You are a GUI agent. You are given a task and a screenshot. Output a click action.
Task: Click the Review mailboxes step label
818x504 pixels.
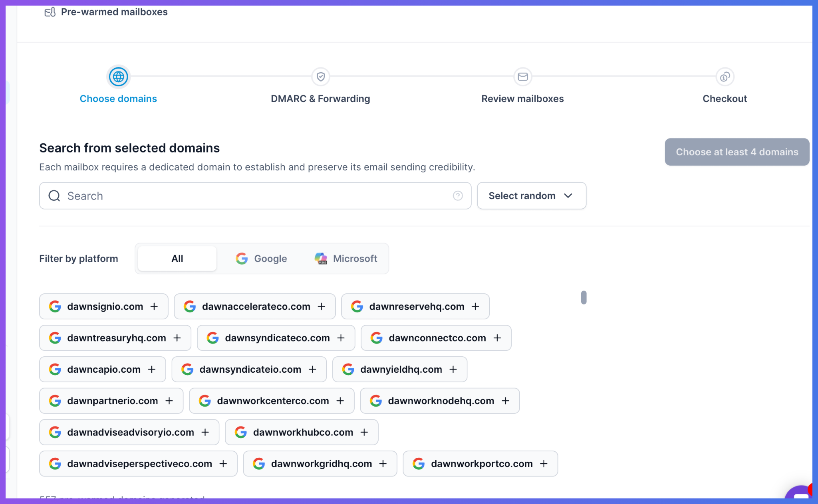pyautogui.click(x=522, y=99)
